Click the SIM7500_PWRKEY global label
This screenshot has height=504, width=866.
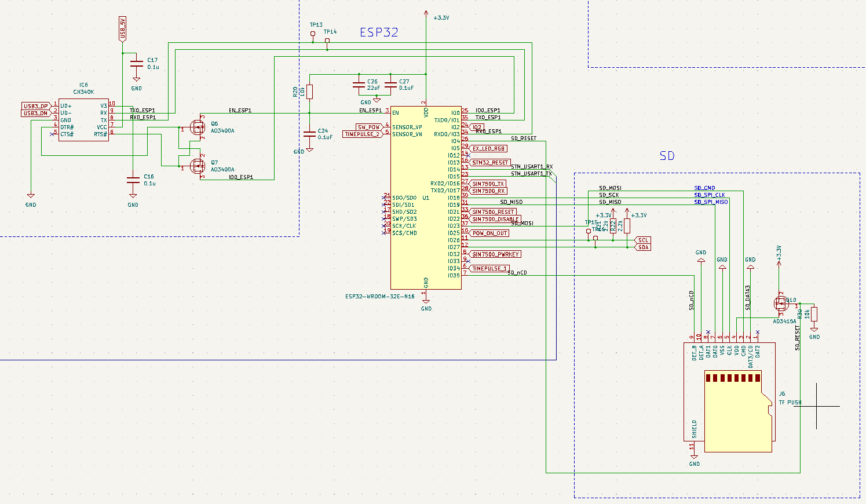495,254
